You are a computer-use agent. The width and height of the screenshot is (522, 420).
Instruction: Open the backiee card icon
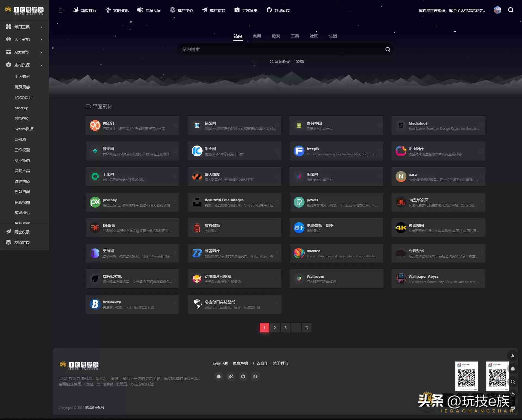[x=299, y=253]
